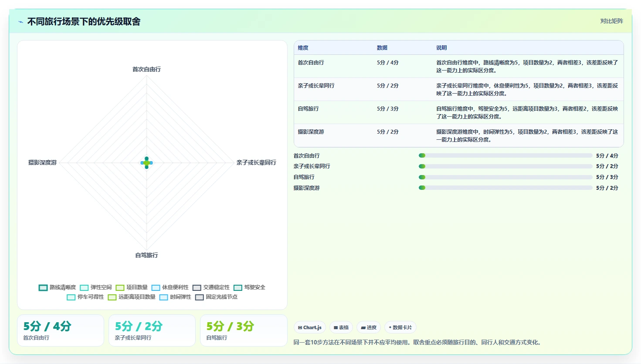Toggle the 路线清晰度 legend series
641x364 pixels.
57,287
